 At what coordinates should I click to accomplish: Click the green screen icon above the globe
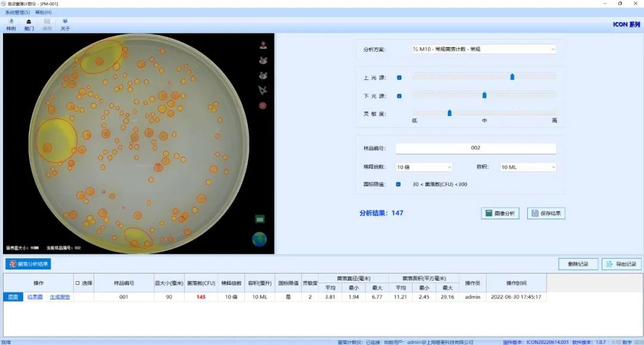coord(260,219)
